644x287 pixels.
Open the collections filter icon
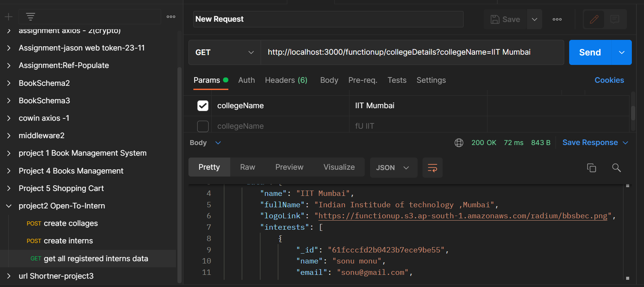(x=30, y=17)
